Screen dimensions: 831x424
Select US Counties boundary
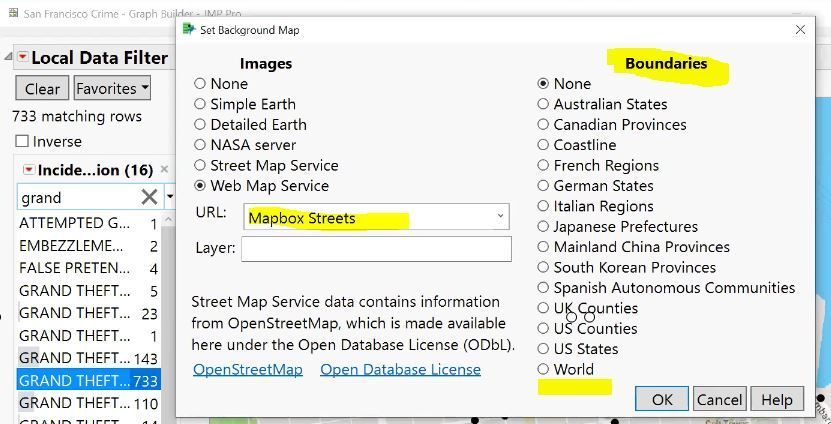coord(543,329)
